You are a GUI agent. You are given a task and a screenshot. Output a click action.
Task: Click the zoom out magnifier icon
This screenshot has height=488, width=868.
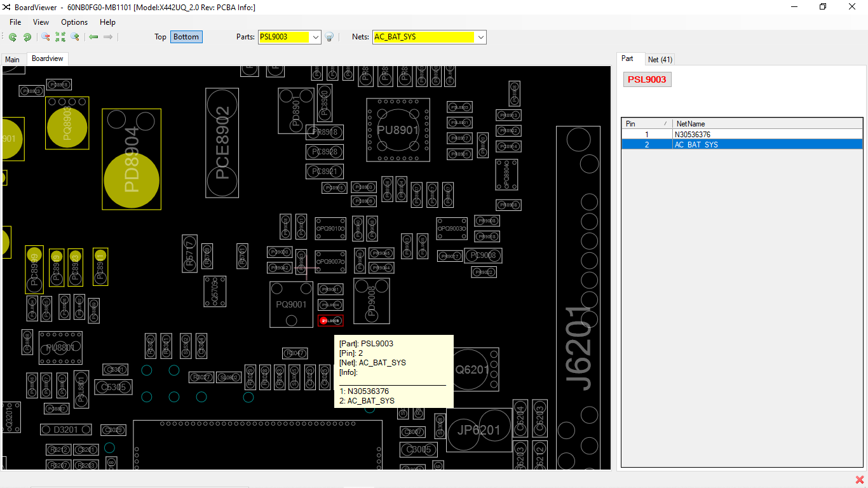click(46, 37)
